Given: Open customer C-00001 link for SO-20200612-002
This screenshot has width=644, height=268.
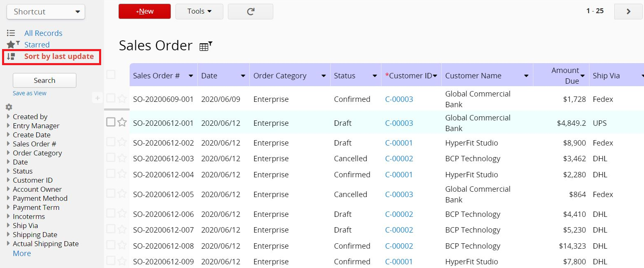Looking at the screenshot, I should (399, 143).
